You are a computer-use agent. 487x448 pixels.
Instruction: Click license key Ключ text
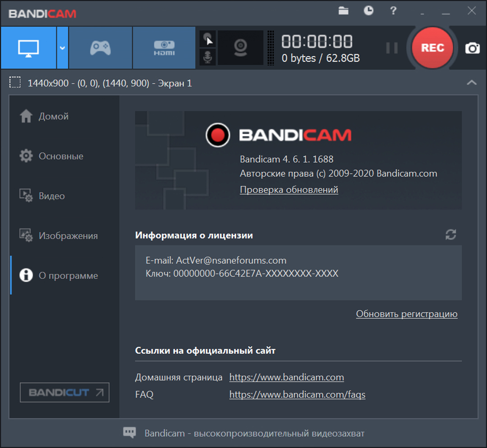pos(242,274)
